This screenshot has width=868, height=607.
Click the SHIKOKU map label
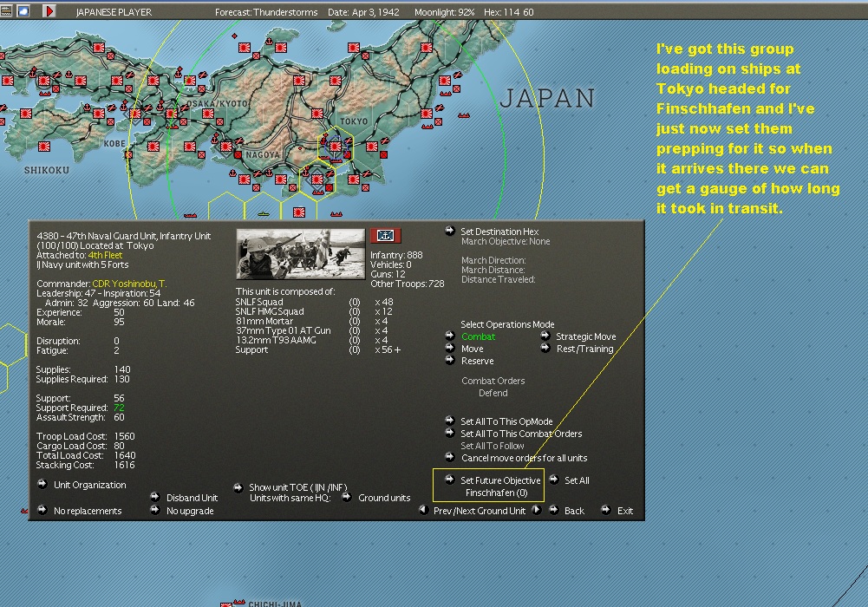(47, 171)
